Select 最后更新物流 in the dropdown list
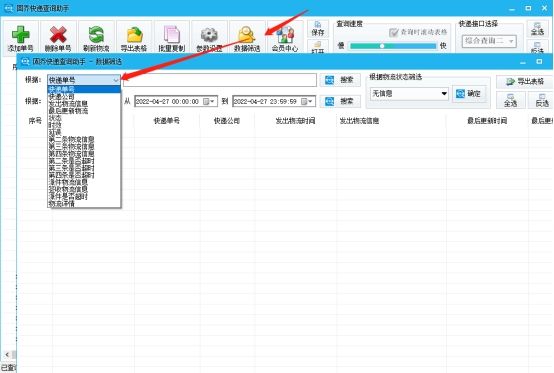Screen dimensions: 554x373 tap(84, 111)
